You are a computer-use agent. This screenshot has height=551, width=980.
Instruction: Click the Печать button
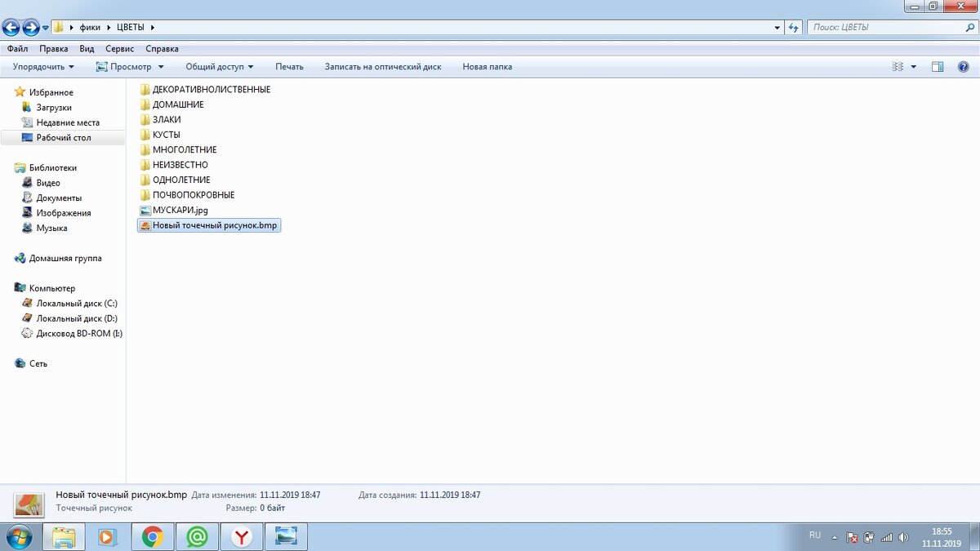pos(289,67)
